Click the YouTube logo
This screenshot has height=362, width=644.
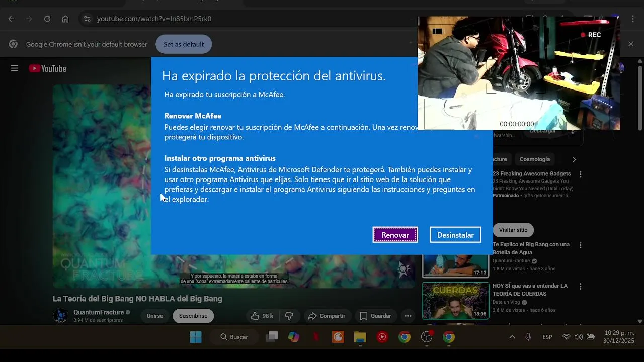48,69
